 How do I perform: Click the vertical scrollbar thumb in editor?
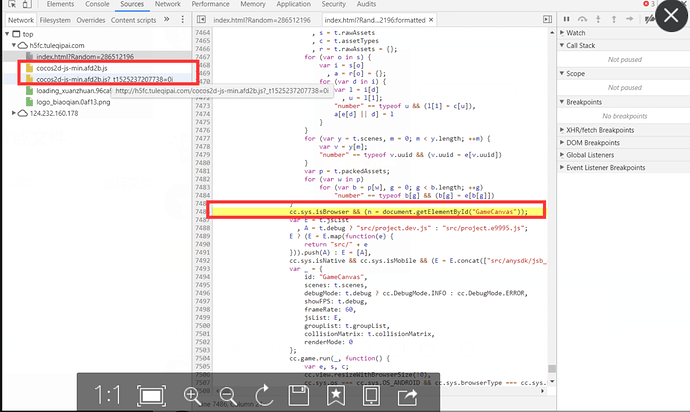(552, 368)
